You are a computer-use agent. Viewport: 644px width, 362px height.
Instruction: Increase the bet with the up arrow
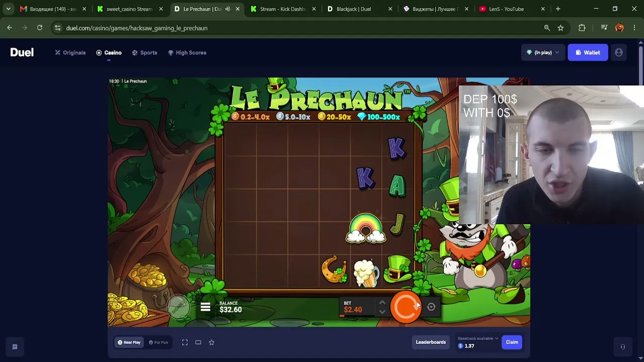(382, 302)
